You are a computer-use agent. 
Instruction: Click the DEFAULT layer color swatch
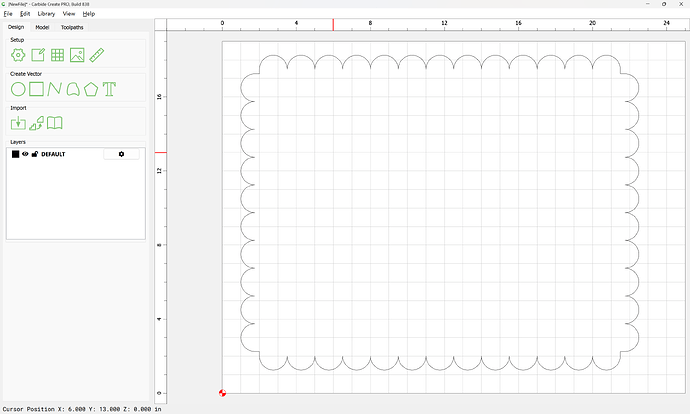(15, 154)
